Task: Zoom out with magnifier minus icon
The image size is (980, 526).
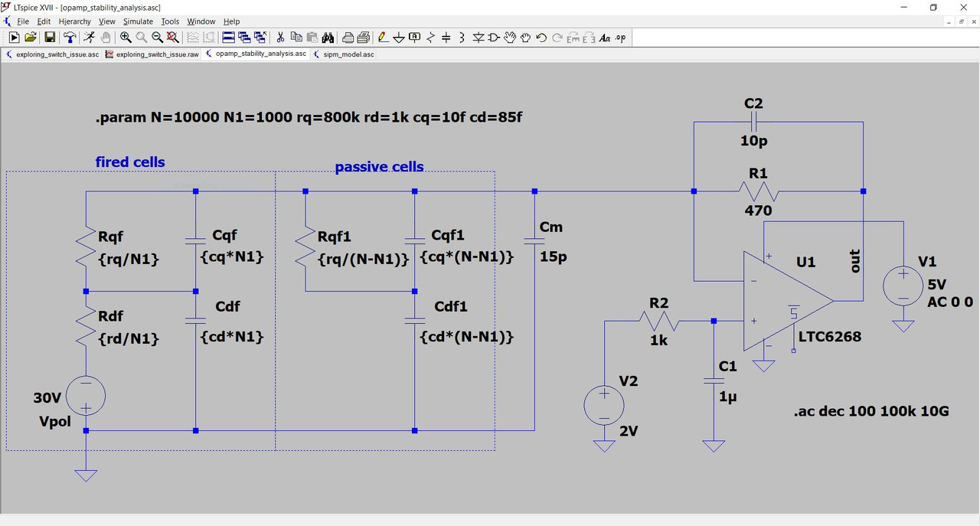Action: coord(157,38)
